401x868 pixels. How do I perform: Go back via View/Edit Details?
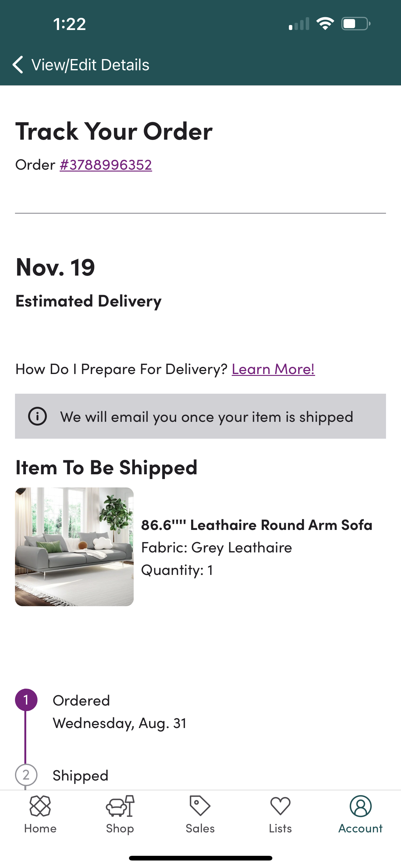pos(90,65)
